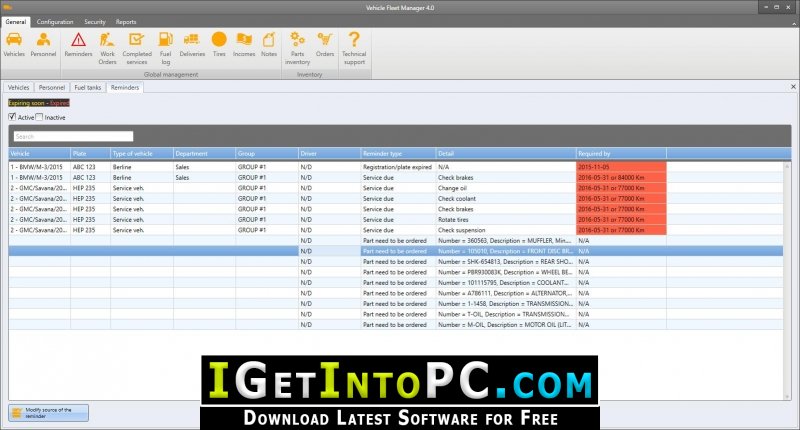Collapse the ribbon with the top-right arrow
The width and height of the screenshot is (800, 430).
coord(793,22)
